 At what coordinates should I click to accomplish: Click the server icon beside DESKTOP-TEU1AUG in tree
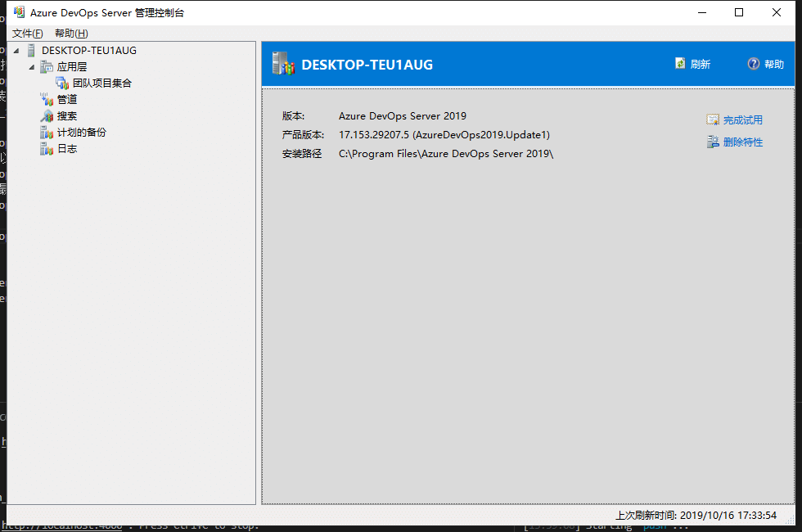(31, 51)
